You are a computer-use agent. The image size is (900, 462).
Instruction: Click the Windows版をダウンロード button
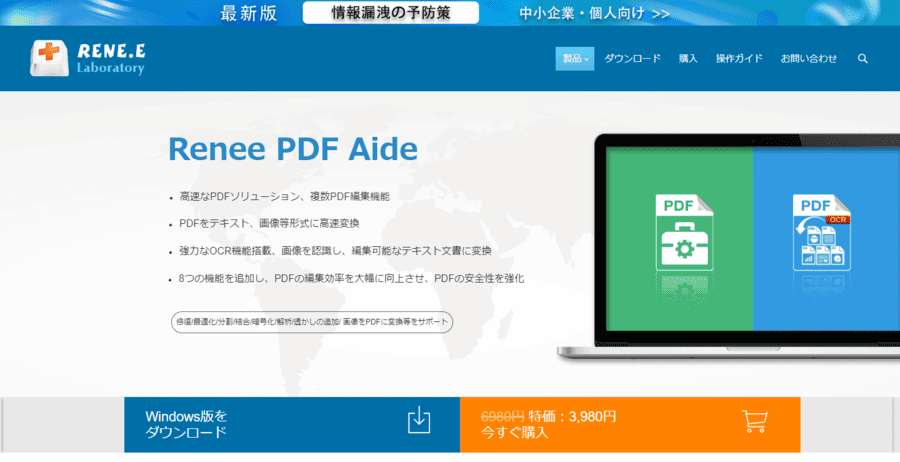coord(292,425)
